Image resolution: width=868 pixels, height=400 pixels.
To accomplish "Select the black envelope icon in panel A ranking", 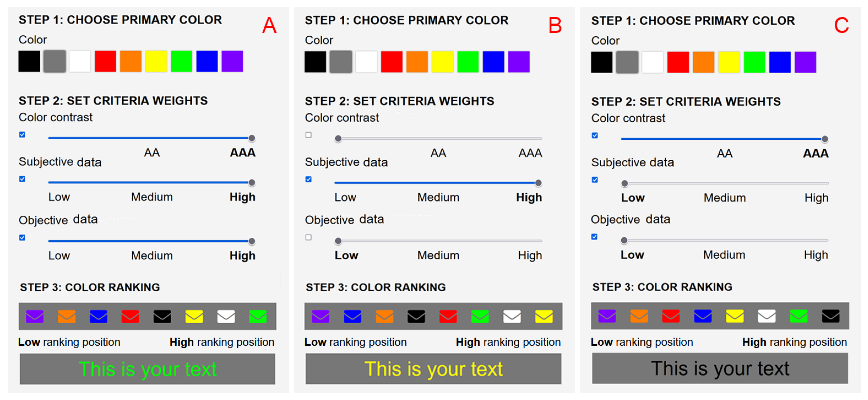I will (162, 316).
